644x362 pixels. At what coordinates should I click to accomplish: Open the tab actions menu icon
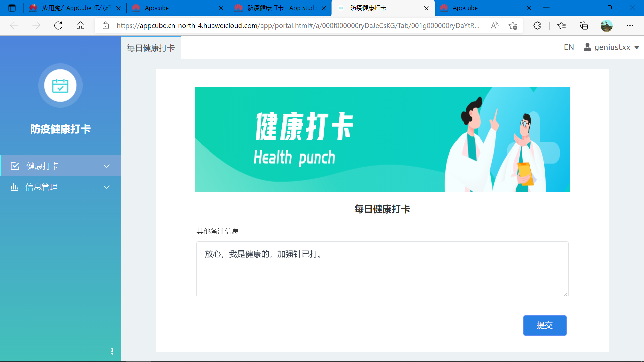pyautogui.click(x=12, y=8)
